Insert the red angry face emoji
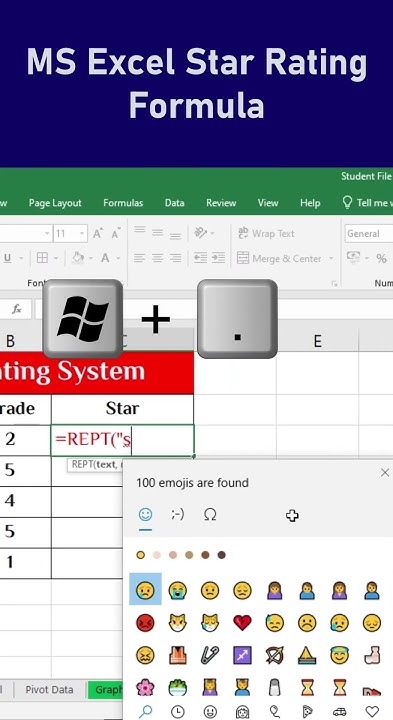Screen dimensions: 393x720 tap(145, 623)
